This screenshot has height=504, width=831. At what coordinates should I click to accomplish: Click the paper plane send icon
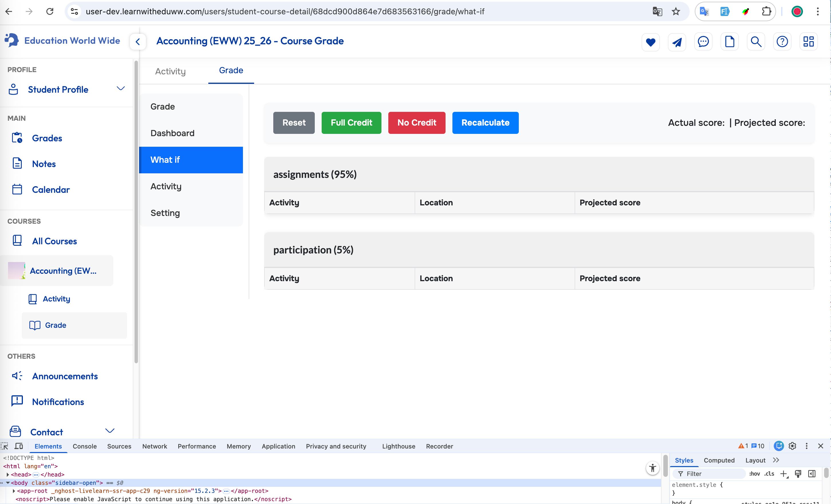click(676, 42)
